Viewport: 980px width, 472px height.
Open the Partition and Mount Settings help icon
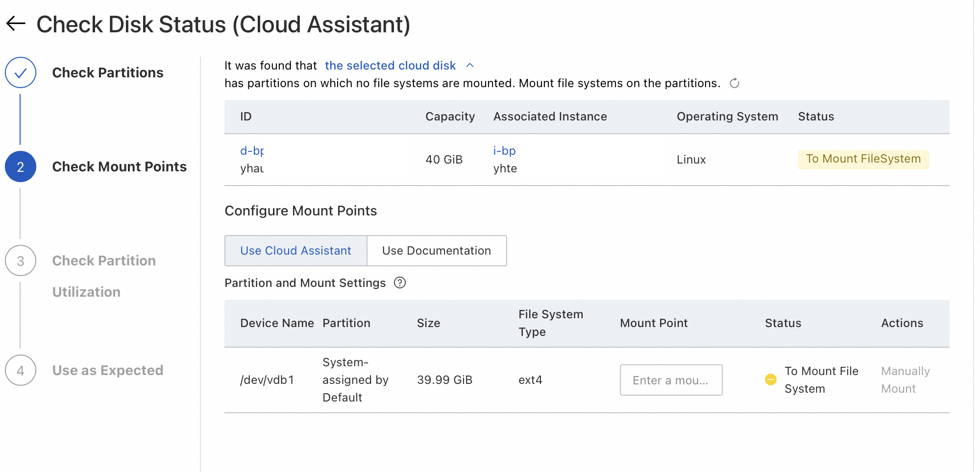pos(400,283)
